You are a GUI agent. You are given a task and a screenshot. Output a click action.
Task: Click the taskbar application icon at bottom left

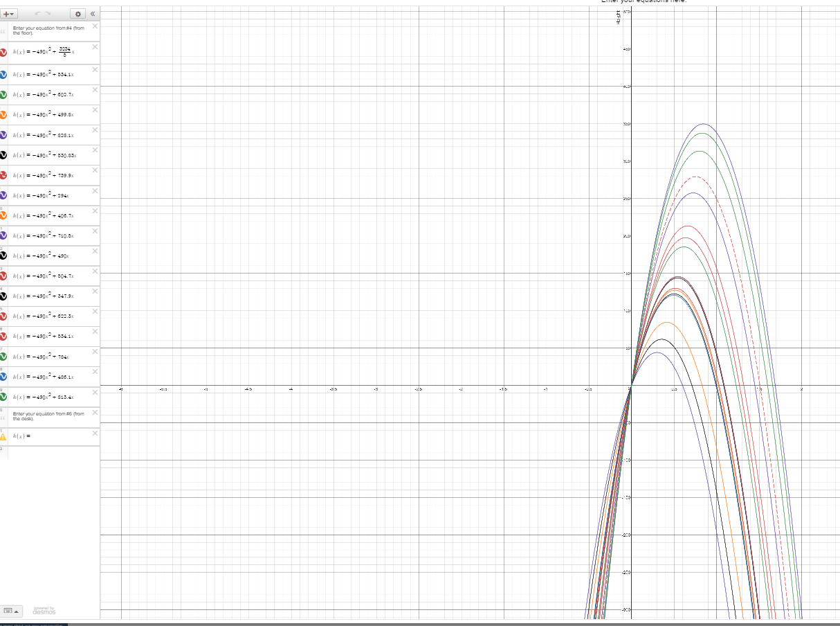[x=7, y=623]
